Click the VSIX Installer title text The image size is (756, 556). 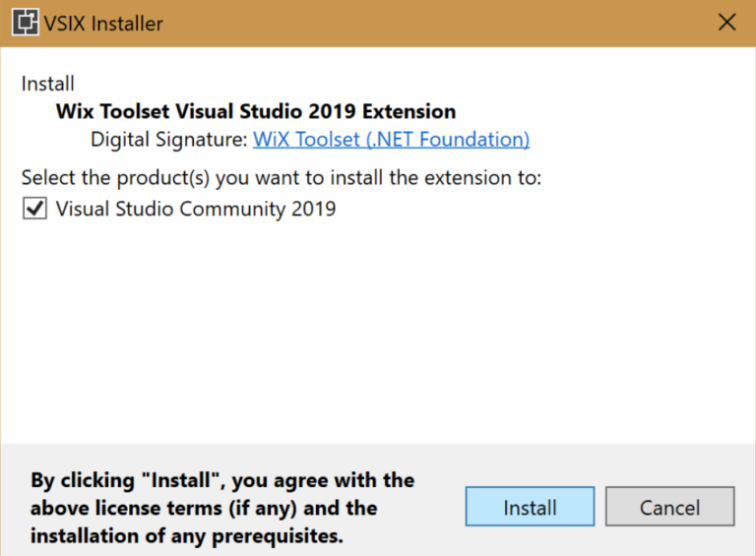point(103,24)
